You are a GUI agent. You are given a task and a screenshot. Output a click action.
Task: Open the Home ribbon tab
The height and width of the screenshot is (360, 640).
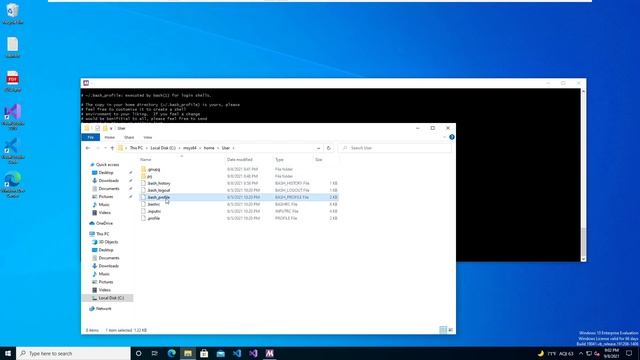click(109, 138)
